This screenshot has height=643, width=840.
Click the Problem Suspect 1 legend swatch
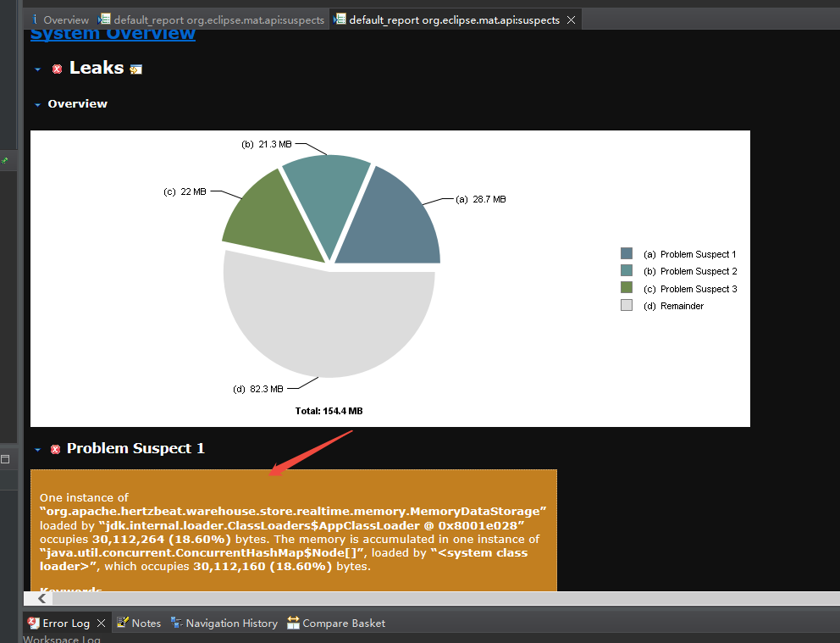(627, 253)
